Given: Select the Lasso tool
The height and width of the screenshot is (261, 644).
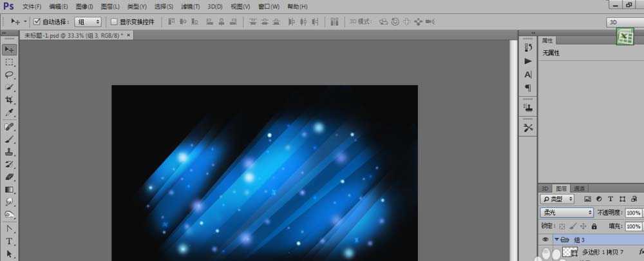Looking at the screenshot, I should [10, 75].
